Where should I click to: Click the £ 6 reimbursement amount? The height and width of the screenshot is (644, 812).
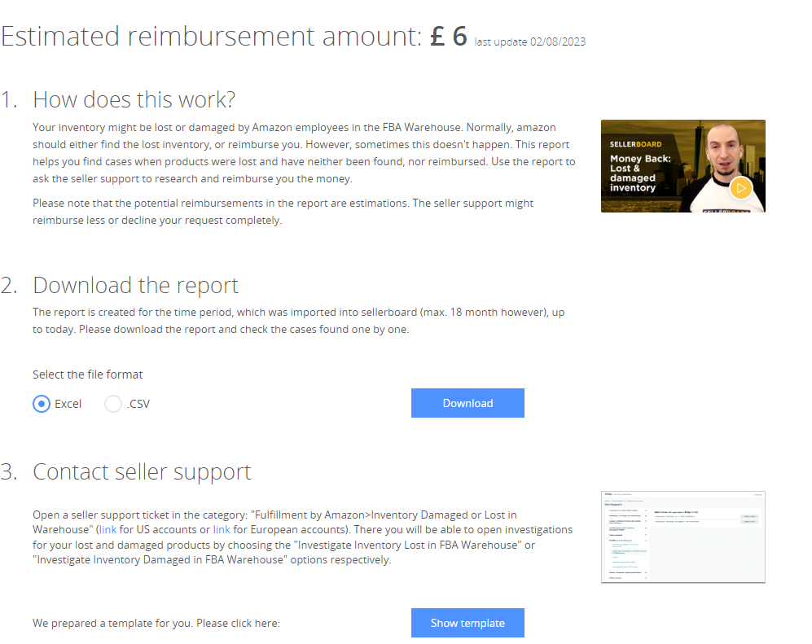pos(449,37)
